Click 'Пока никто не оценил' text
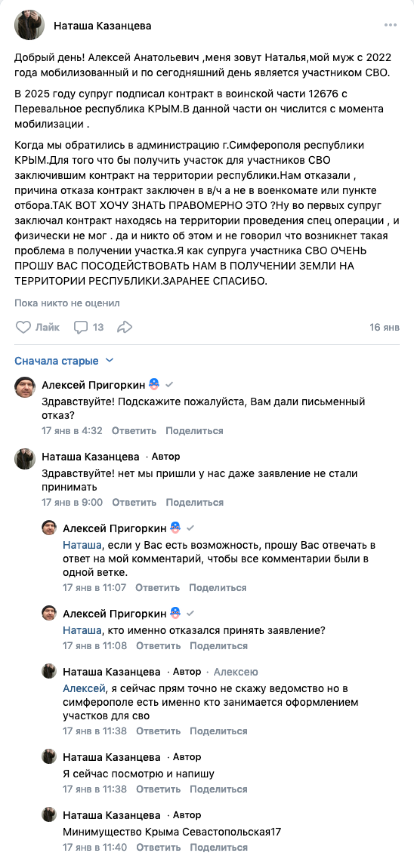This screenshot has height=868, width=414. point(67,303)
